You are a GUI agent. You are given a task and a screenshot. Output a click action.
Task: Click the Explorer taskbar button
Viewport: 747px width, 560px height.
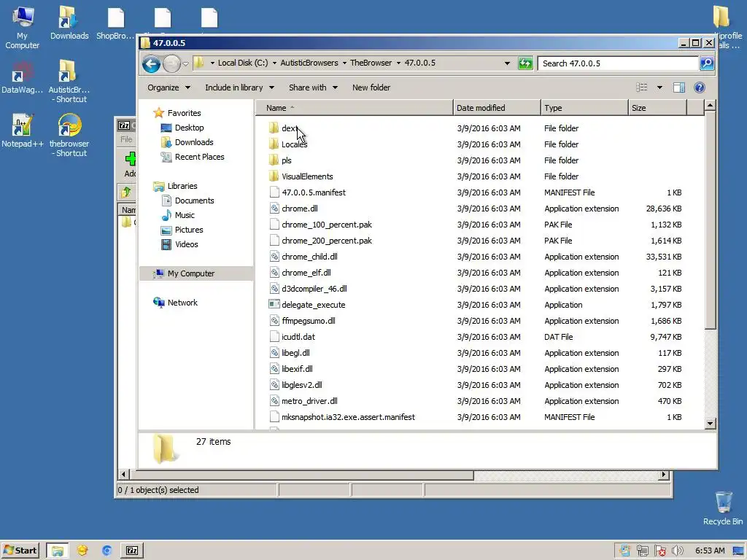(57, 551)
